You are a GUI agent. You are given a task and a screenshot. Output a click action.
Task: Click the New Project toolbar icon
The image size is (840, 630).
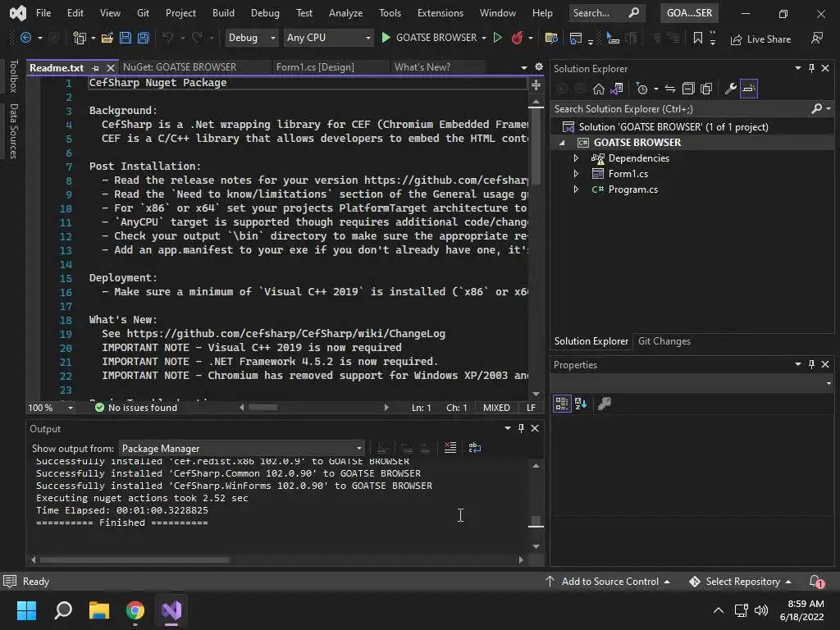[80, 38]
